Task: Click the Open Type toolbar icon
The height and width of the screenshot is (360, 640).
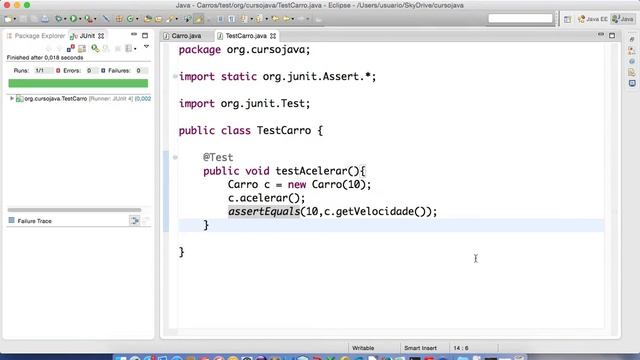Action: point(147,19)
